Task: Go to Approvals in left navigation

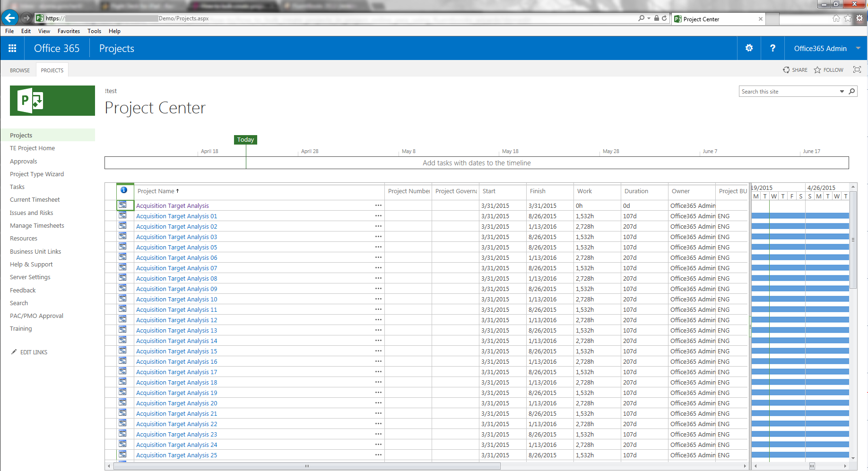Action: tap(24, 161)
